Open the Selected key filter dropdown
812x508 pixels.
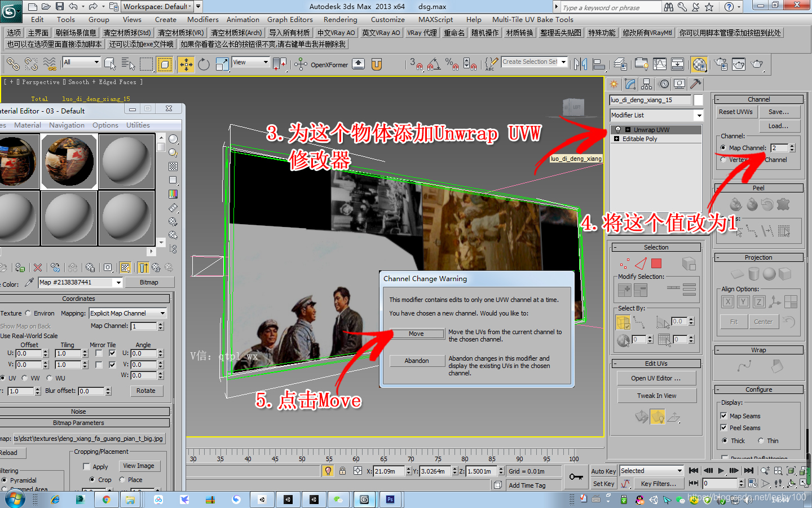(x=651, y=471)
